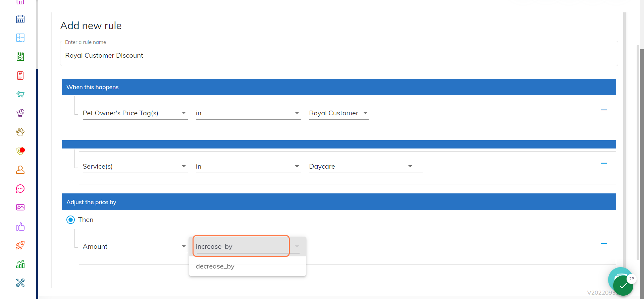Open the bar chart reports icon
The width and height of the screenshot is (644, 299).
(20, 264)
